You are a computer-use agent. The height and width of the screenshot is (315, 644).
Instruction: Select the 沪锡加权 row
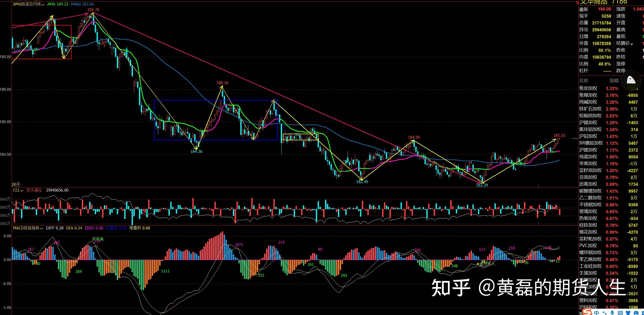point(608,123)
